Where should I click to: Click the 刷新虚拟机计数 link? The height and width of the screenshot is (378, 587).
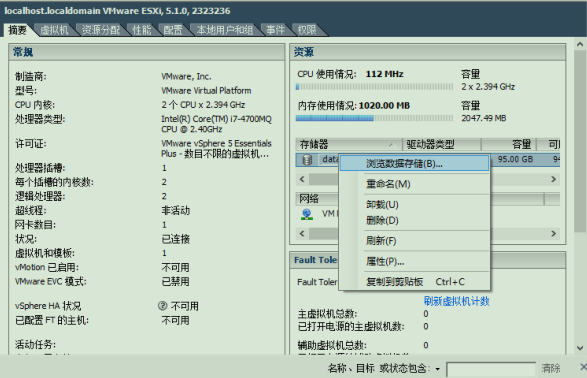coord(456,301)
